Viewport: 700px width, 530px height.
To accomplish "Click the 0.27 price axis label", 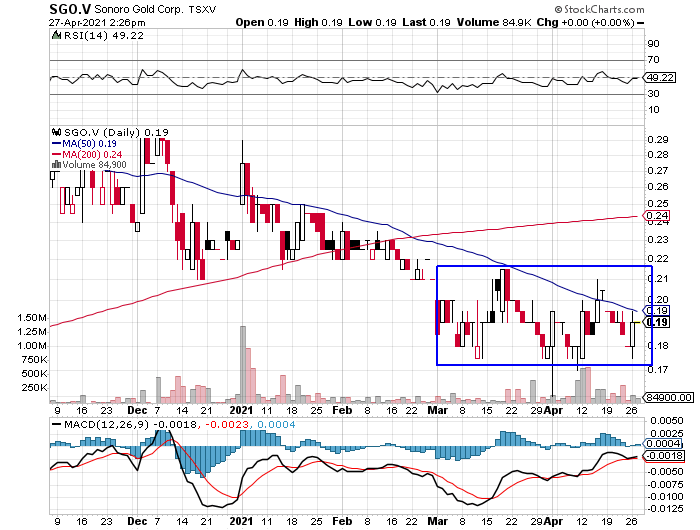I will 658,171.
